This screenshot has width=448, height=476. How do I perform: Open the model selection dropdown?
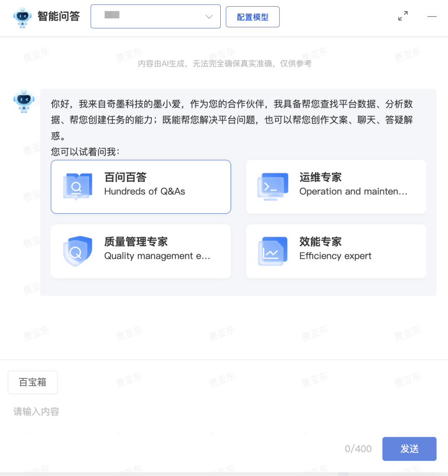pos(156,17)
